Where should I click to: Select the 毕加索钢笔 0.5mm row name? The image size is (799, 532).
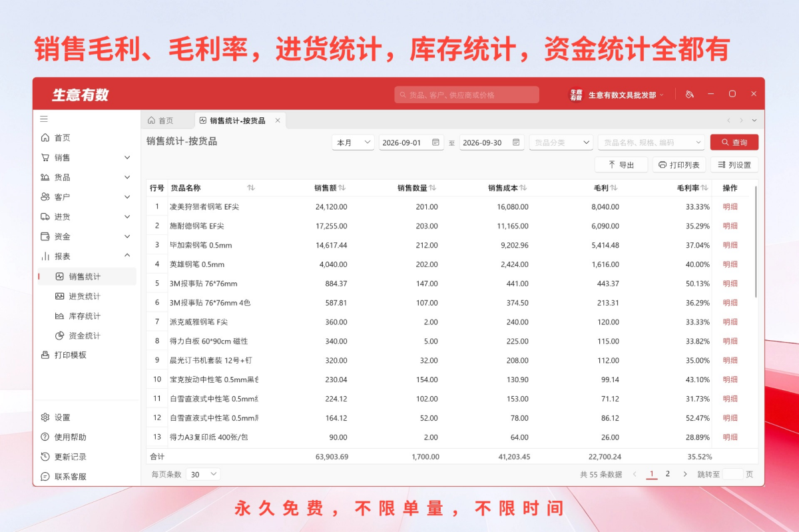(201, 246)
